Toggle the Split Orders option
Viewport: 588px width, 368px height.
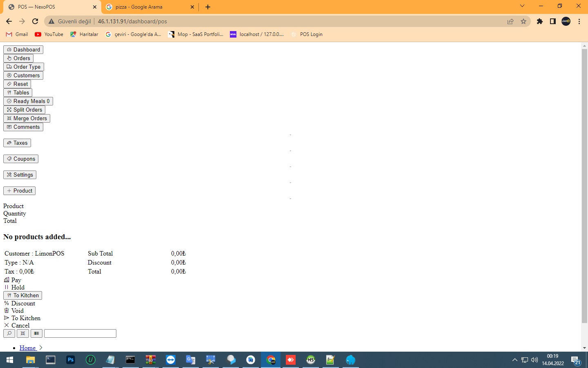pyautogui.click(x=24, y=110)
